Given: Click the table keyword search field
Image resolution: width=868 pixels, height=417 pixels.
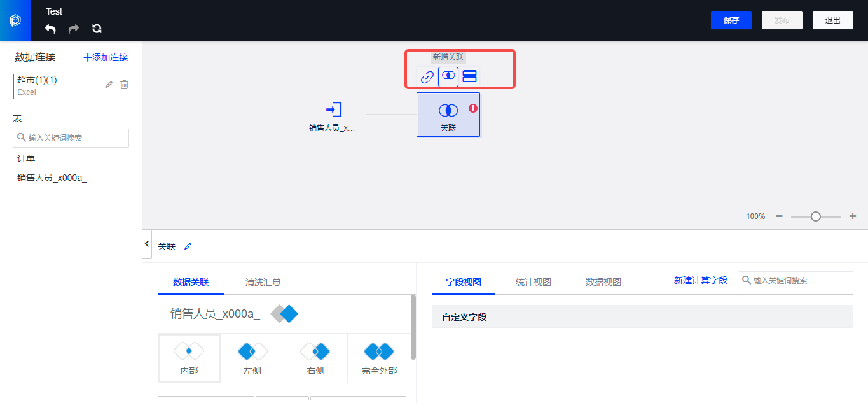Looking at the screenshot, I should 71,138.
